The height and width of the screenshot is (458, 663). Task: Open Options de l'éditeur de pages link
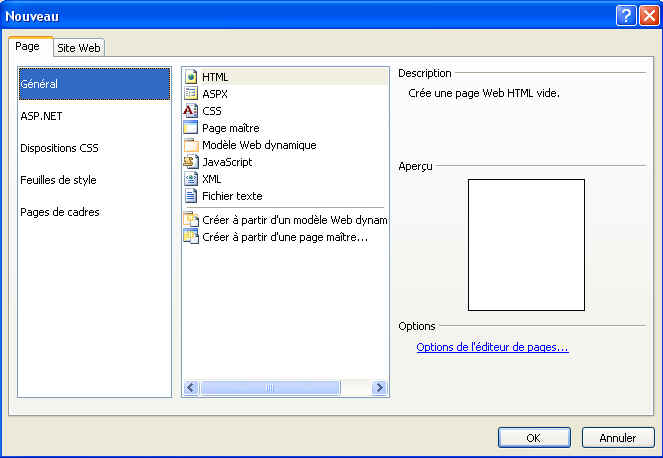click(492, 347)
